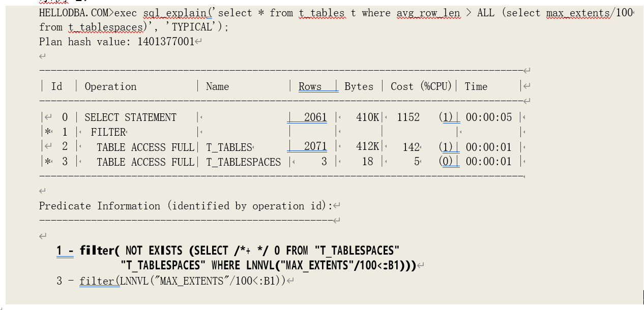The image size is (644, 310).
Task: Click the 00:00:01 time in the T_TABLES row
Action: click(x=489, y=147)
